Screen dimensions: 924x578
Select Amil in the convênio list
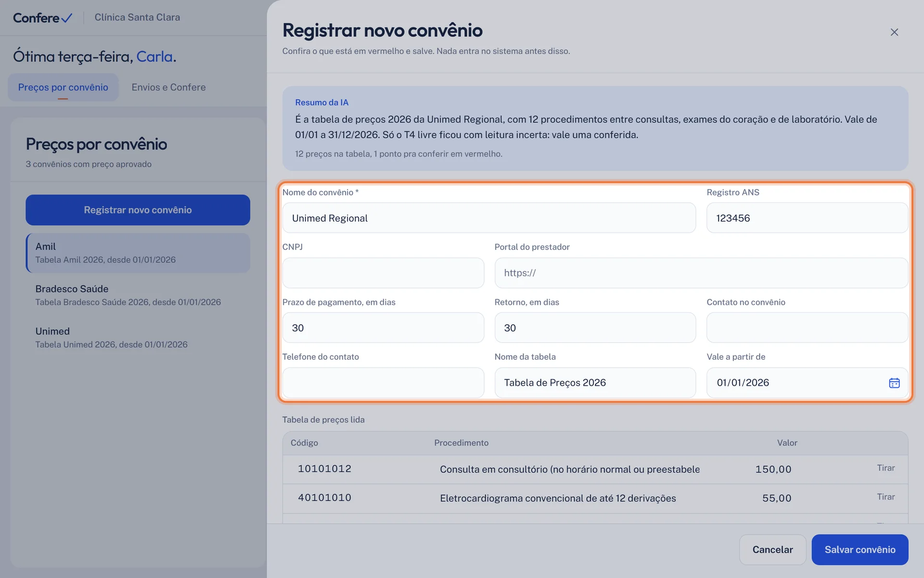click(138, 253)
